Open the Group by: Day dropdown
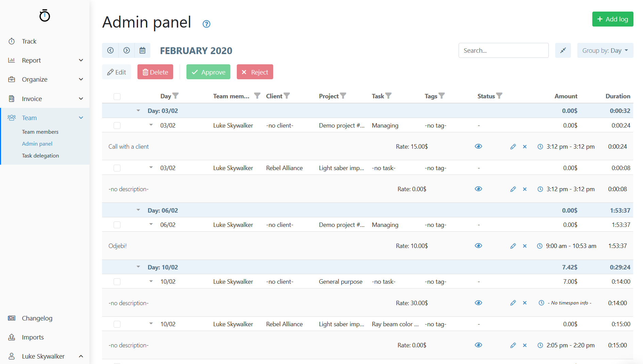 (x=605, y=50)
